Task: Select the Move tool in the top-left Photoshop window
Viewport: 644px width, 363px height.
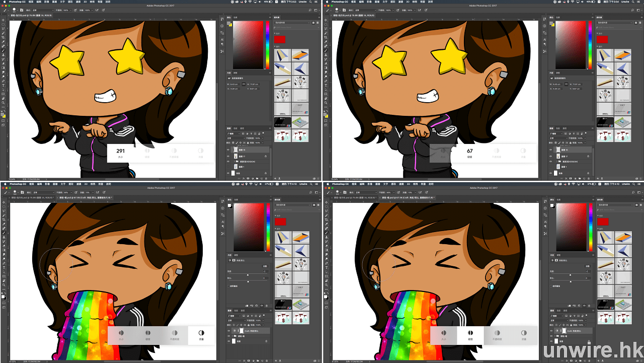Action: tap(4, 20)
